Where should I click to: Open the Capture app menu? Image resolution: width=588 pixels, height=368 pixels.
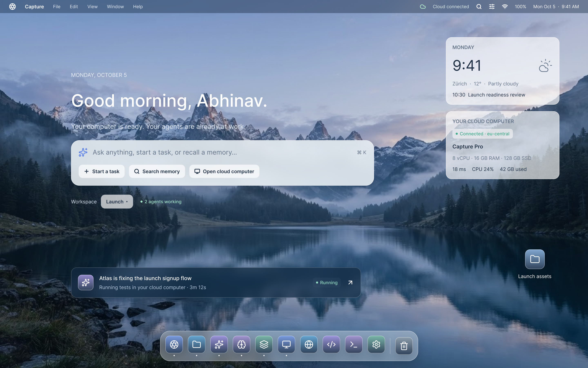[34, 7]
